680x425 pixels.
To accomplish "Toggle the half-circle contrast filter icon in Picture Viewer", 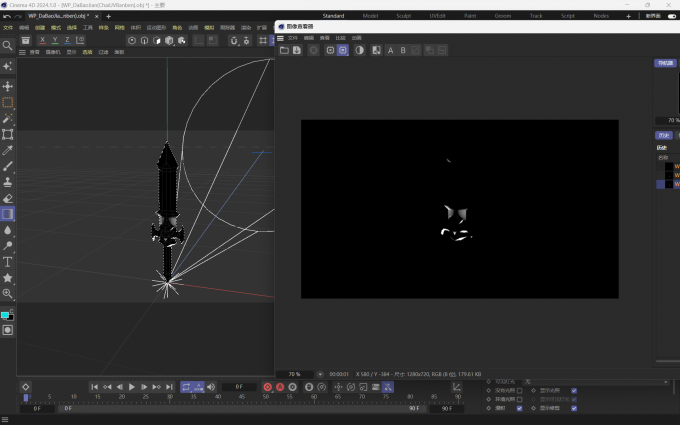I will pos(360,50).
